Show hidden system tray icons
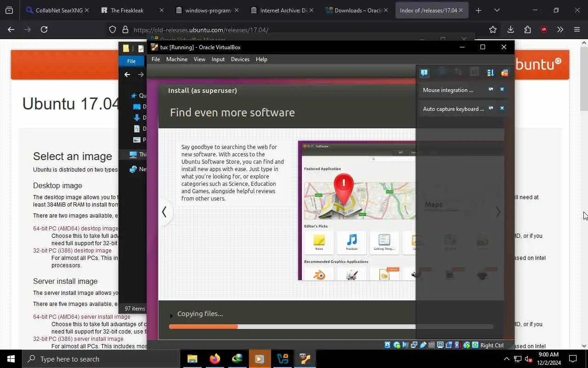Viewport: 588px width, 368px height. point(506,359)
